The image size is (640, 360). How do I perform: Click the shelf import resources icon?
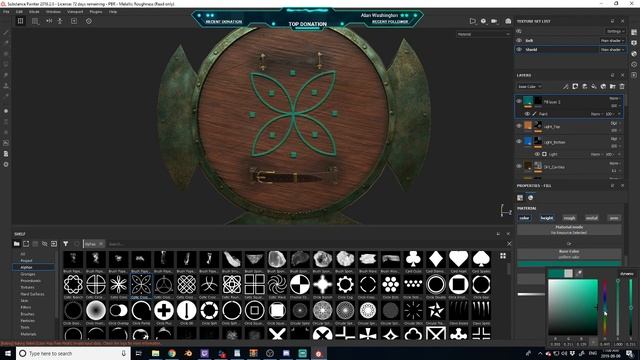54,244
